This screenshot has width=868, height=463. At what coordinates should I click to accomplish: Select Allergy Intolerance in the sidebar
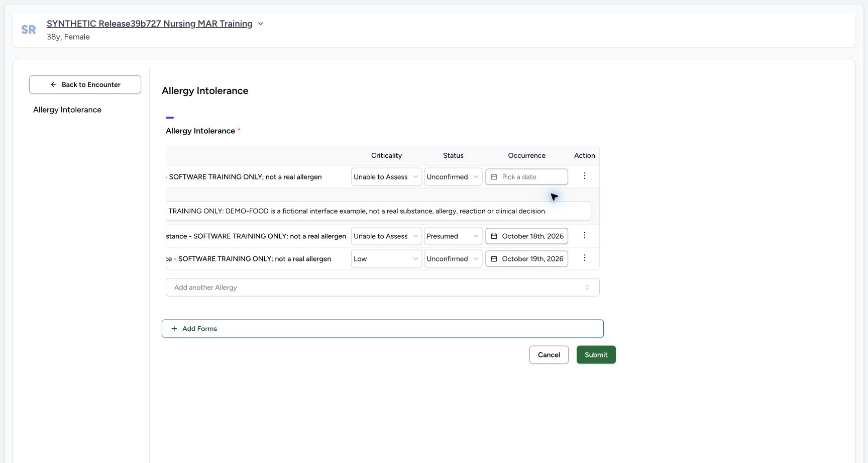(x=67, y=110)
